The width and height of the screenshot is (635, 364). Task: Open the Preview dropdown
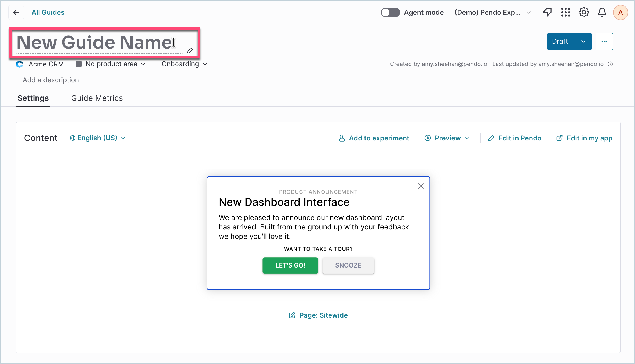tap(447, 138)
